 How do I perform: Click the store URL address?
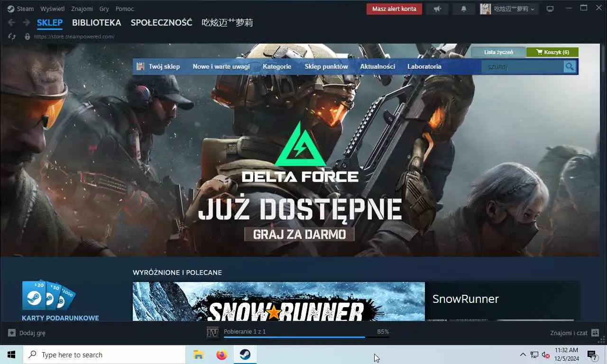pos(74,36)
